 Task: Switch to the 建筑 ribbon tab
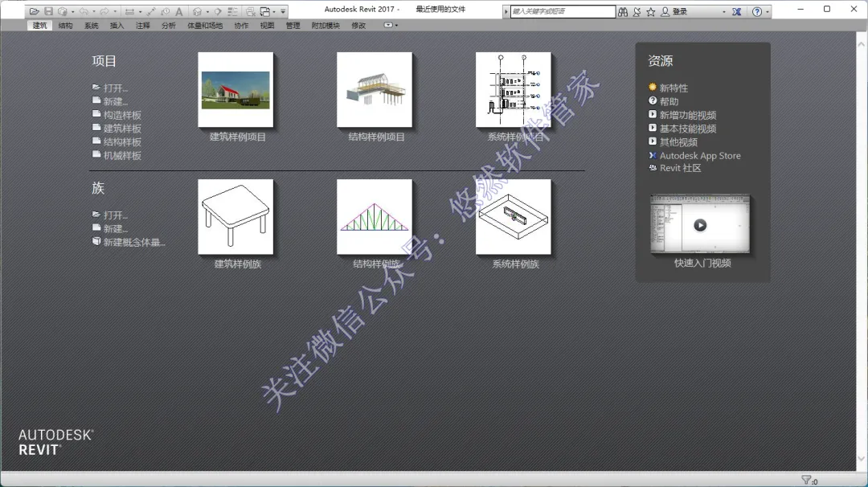40,26
